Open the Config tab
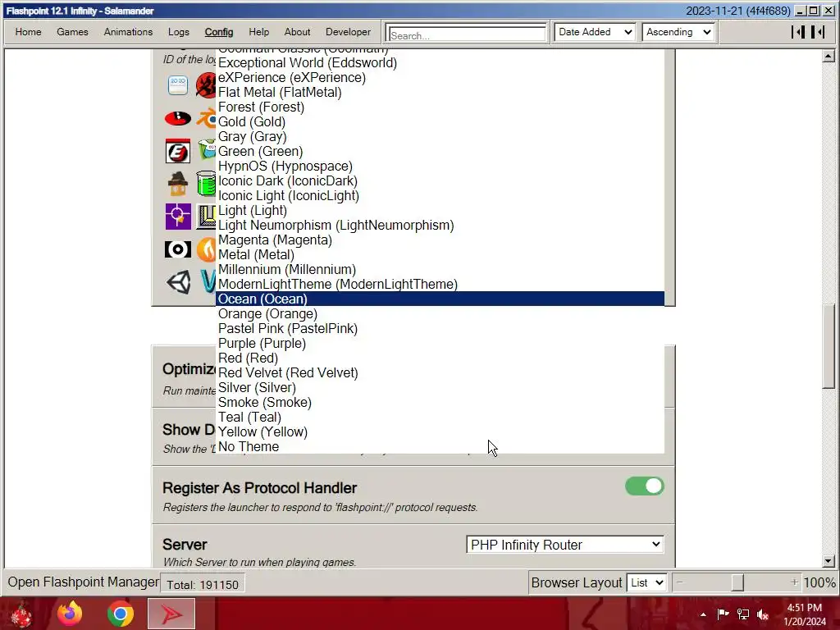840x630 pixels. [x=218, y=32]
